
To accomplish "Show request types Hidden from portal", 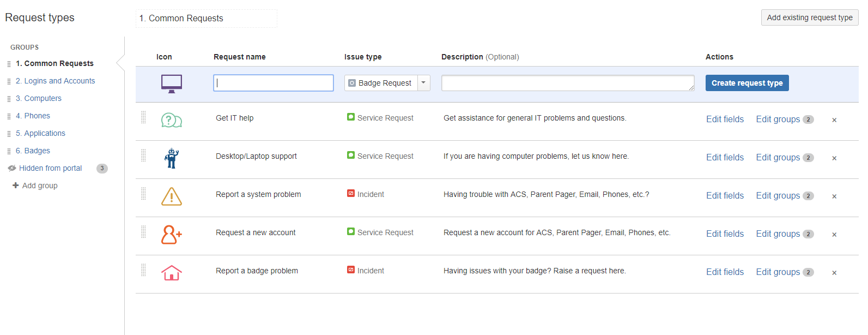I will 50,168.
